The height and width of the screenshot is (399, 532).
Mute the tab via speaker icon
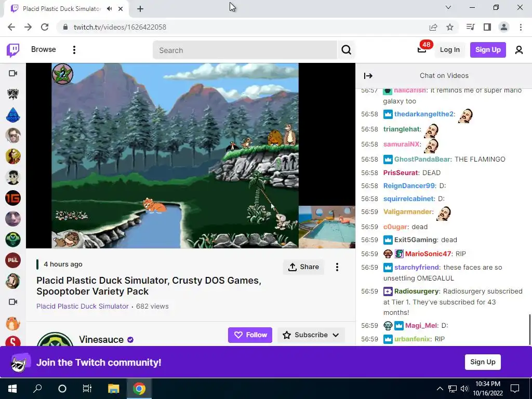(x=109, y=9)
